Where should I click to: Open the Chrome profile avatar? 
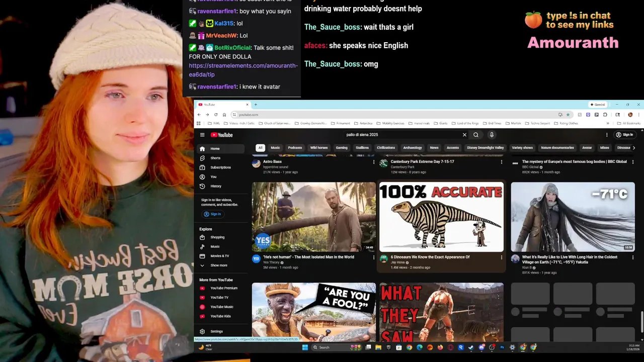pos(630,115)
